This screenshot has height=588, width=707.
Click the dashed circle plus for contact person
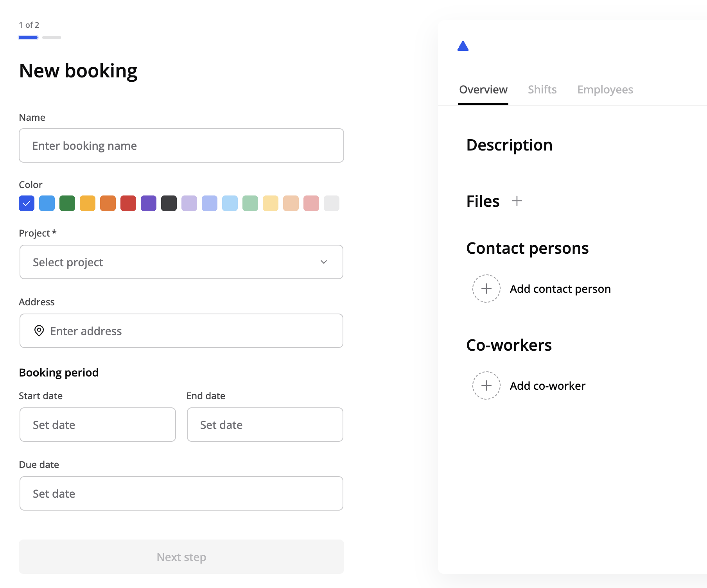(486, 289)
